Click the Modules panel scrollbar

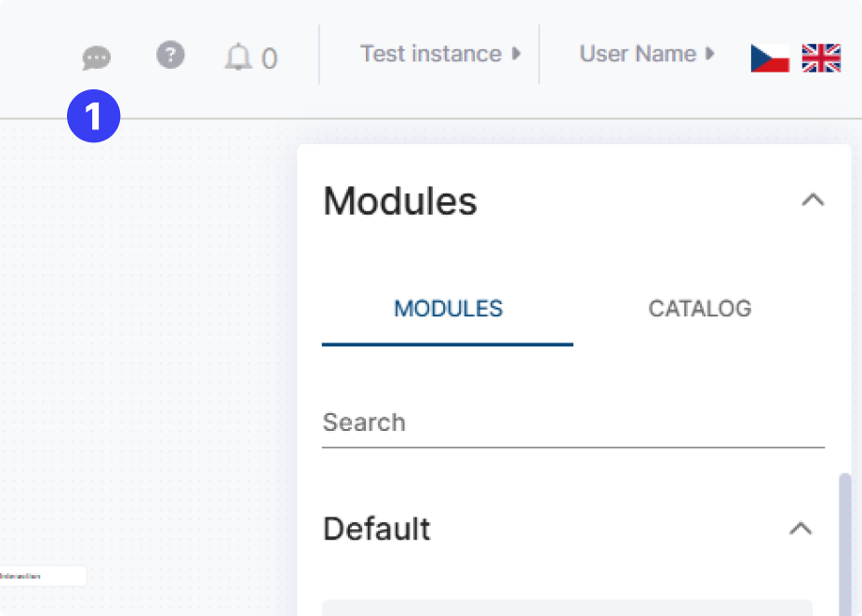click(x=844, y=540)
